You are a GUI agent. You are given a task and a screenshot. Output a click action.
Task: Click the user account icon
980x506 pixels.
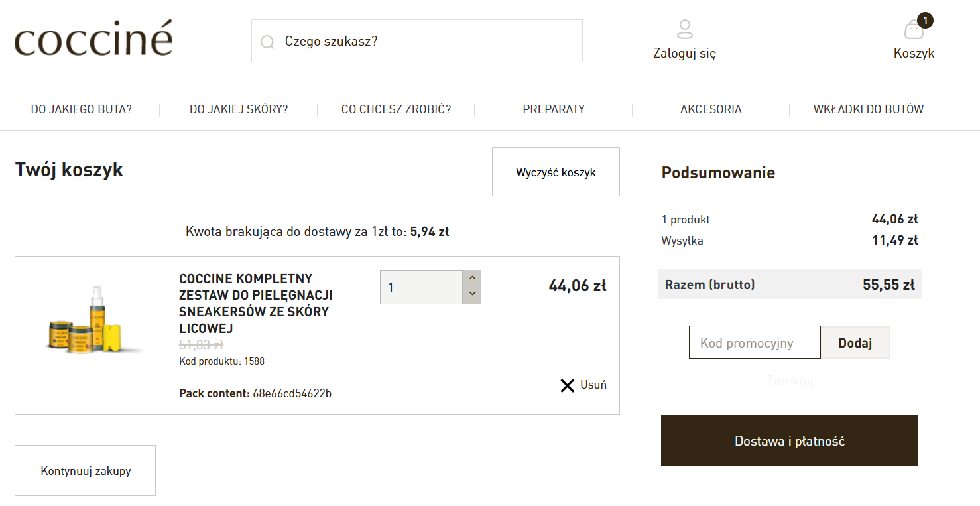coord(684,29)
